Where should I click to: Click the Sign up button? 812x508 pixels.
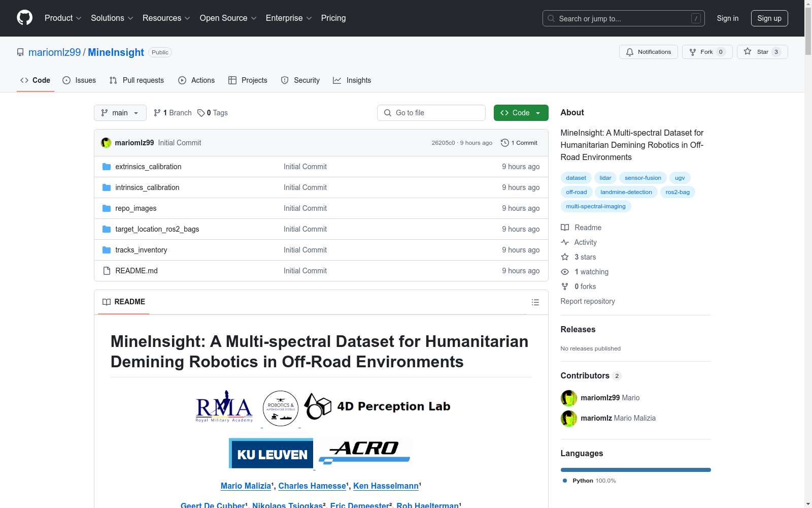point(769,18)
